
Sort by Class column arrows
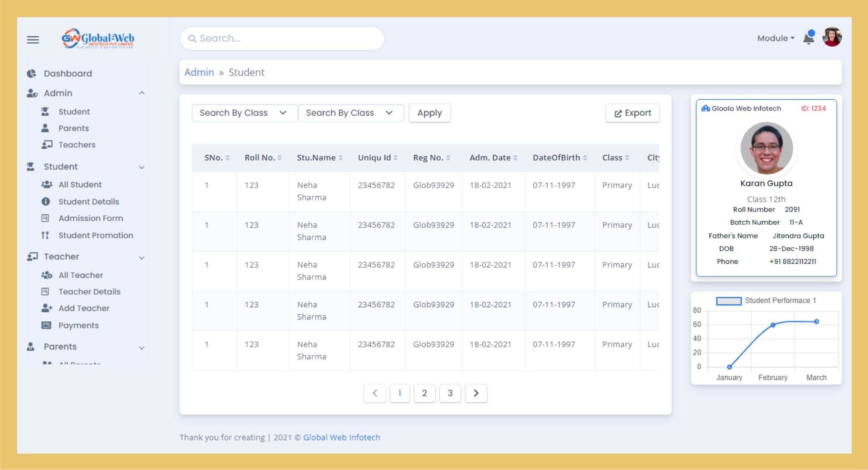(627, 158)
